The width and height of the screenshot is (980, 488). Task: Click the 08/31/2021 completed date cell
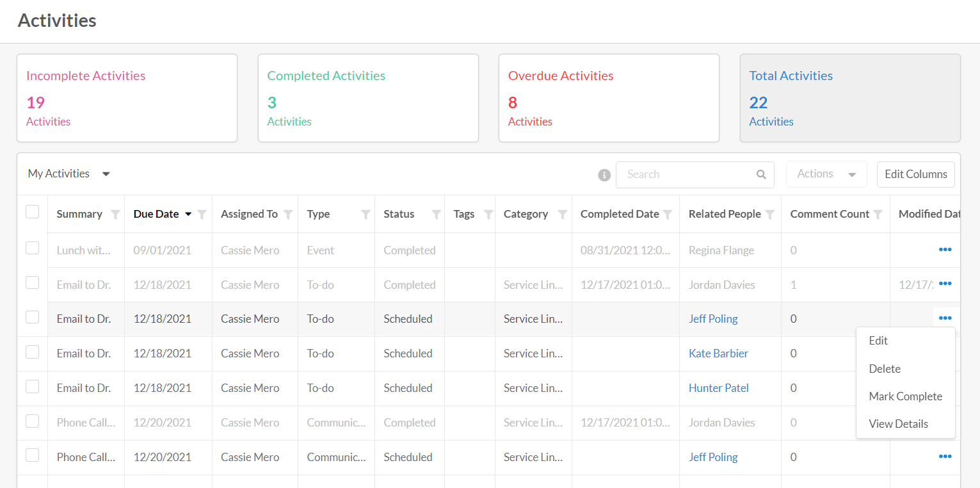tap(625, 250)
